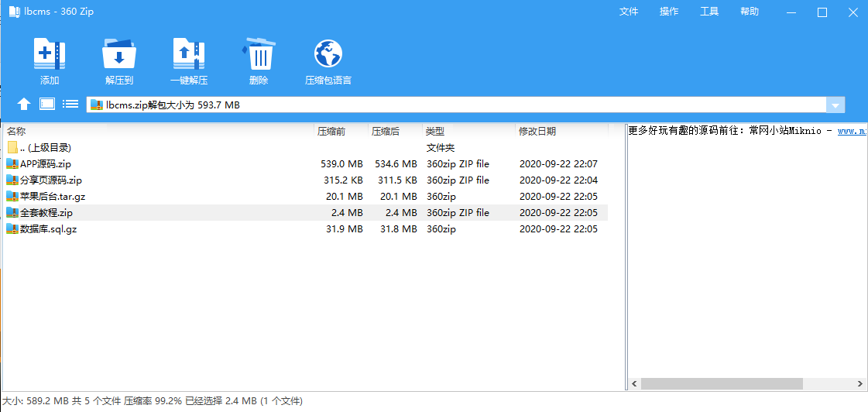This screenshot has width=868, height=412.
Task: Click the APP源码.zip file icon
Action: pyautogui.click(x=12, y=164)
